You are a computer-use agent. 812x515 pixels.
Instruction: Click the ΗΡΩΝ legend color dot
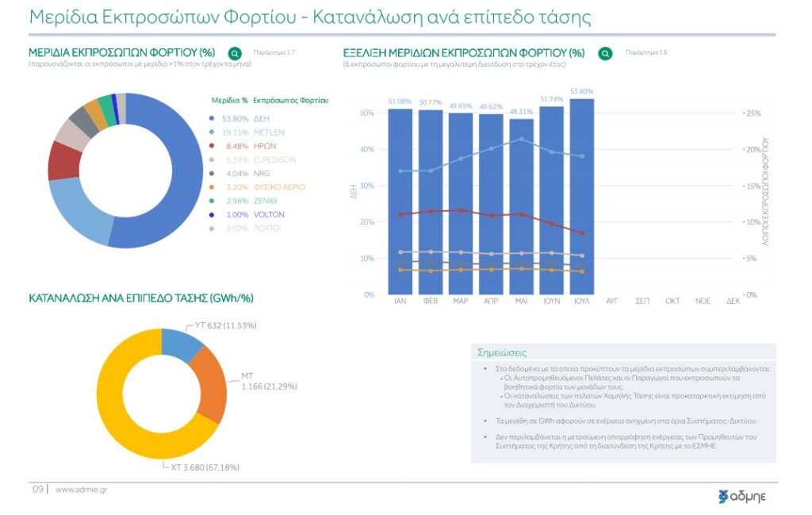[211, 146]
